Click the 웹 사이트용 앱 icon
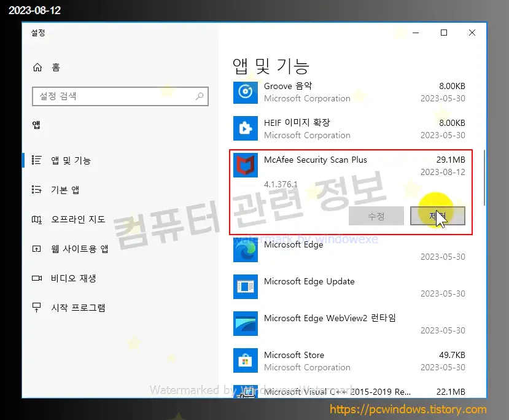The width and height of the screenshot is (509, 420). tap(37, 249)
